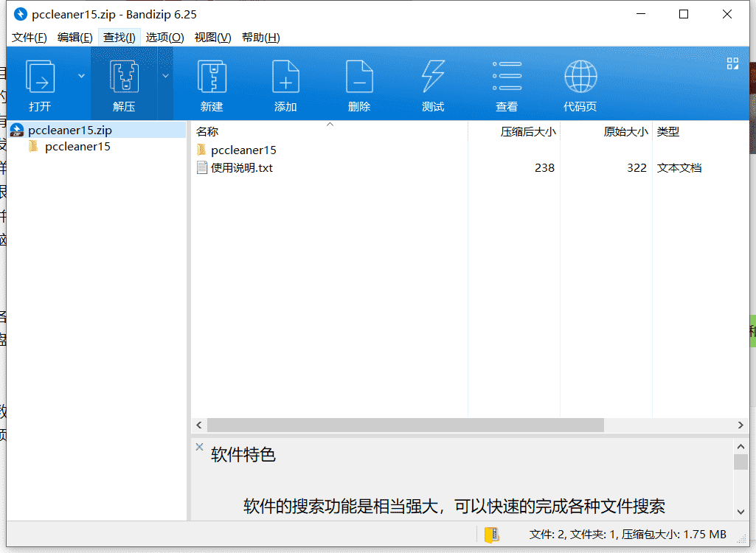The height and width of the screenshot is (553, 756).
Task: Click original size value 322
Action: pos(637,168)
